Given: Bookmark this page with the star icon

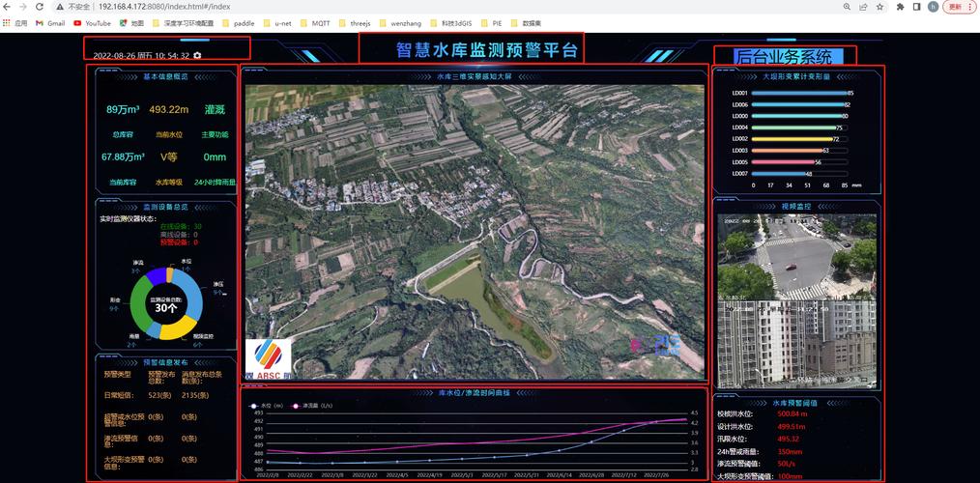Looking at the screenshot, I should pos(879,6).
